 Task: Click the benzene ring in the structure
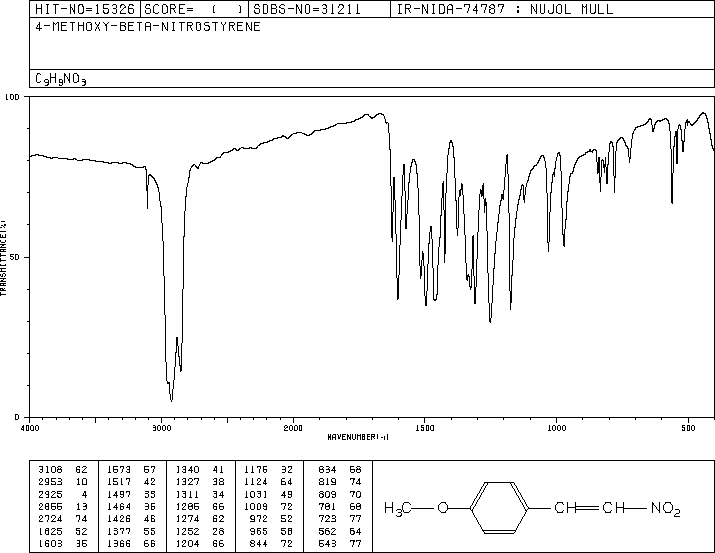[x=499, y=507]
